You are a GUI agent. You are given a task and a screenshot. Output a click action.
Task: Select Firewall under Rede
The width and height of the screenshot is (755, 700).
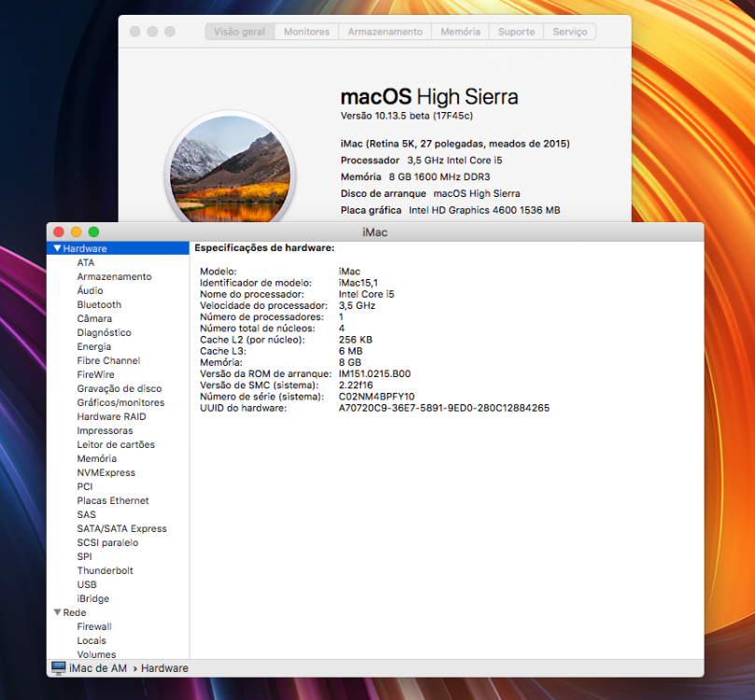(x=94, y=626)
